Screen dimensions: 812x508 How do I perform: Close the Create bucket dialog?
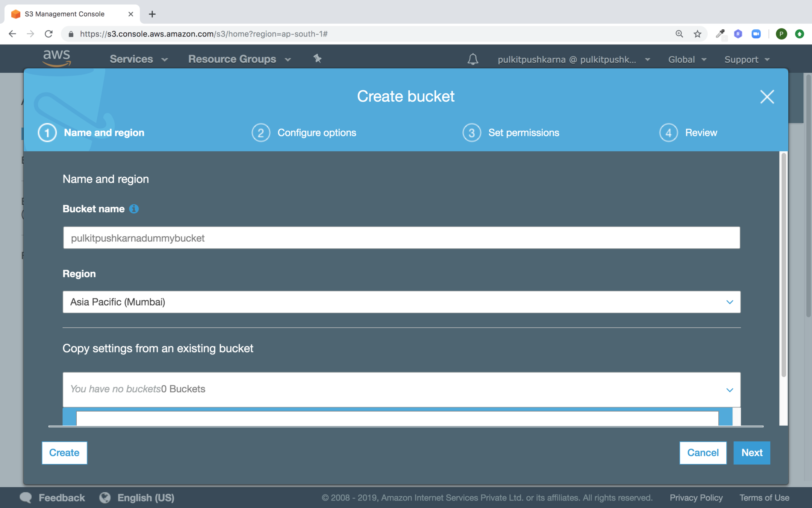coord(767,97)
